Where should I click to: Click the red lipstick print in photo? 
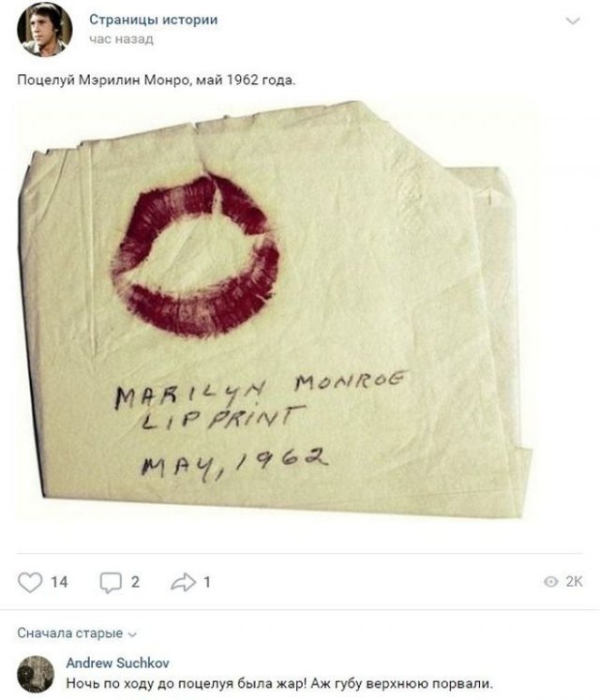(x=196, y=255)
